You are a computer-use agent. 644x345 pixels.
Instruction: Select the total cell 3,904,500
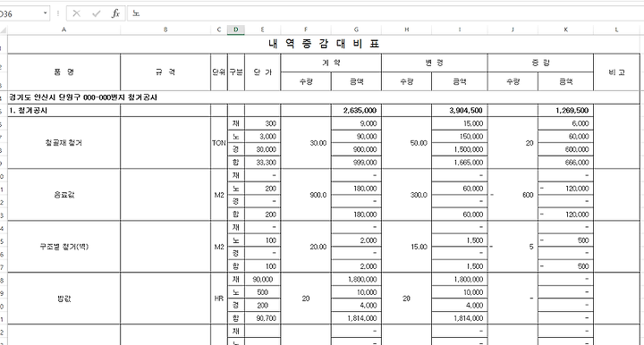tap(459, 110)
